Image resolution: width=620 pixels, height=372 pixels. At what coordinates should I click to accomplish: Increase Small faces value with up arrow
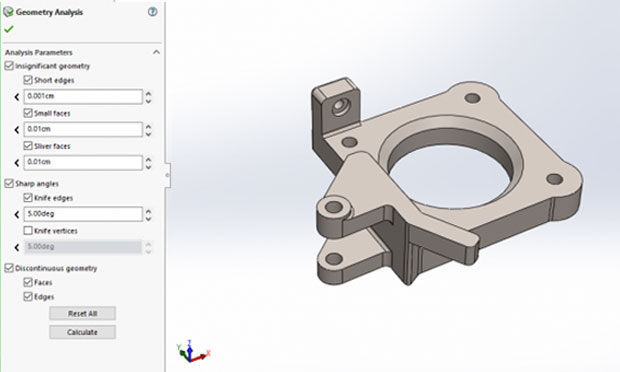[148, 127]
